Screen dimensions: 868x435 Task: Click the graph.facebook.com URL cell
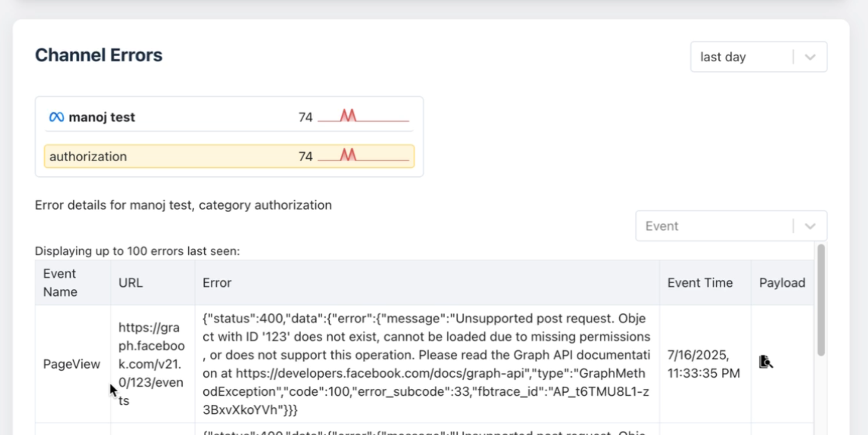151,364
